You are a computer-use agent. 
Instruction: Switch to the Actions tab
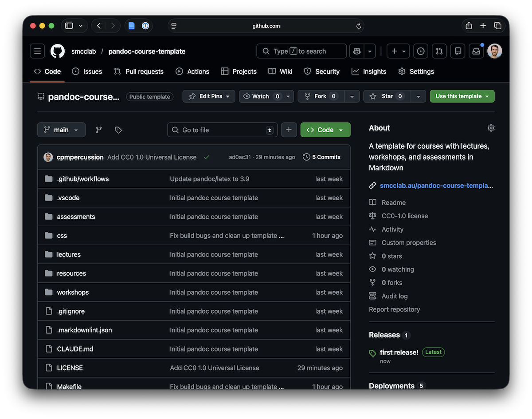pyautogui.click(x=192, y=71)
